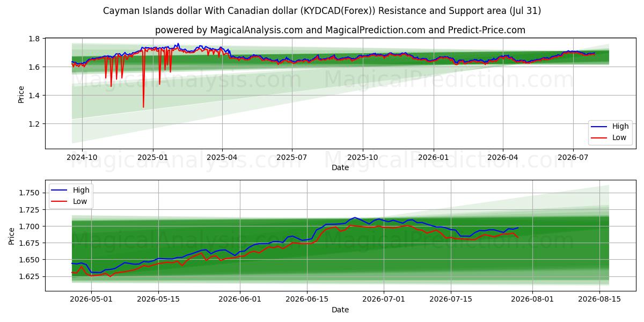Click the '1.700' price tick on bottom chart
This screenshot has height=322, width=644.
click(30, 226)
